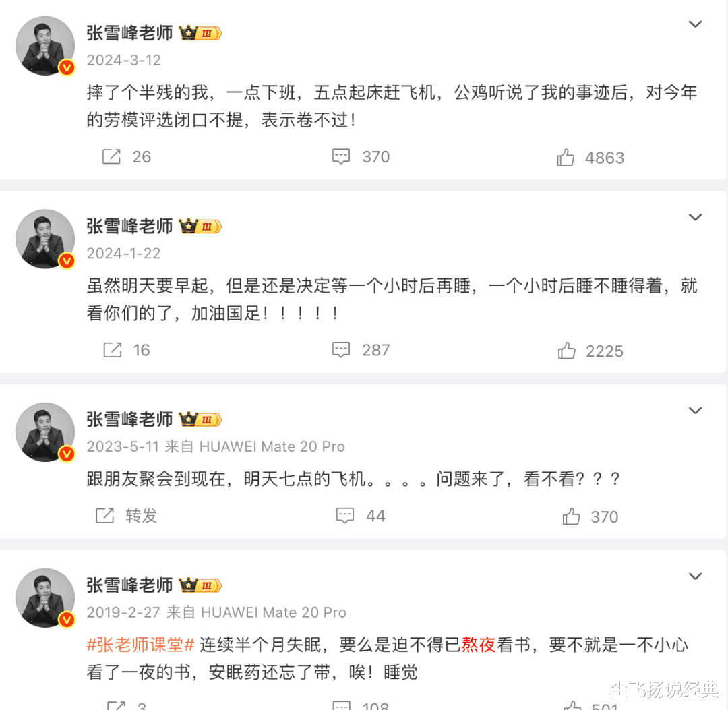This screenshot has height=710, width=728.
Task: Click the avatar on the 2019-2-27 post
Action: (x=45, y=598)
